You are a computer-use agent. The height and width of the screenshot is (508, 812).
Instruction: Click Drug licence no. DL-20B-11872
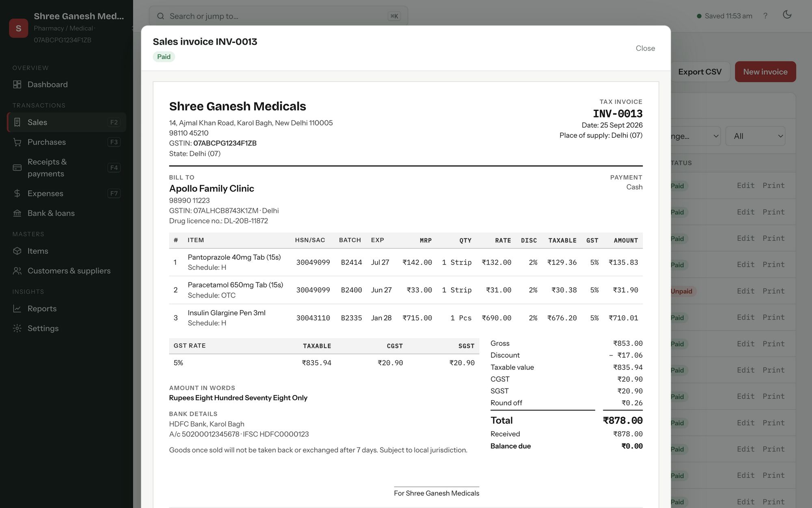click(x=218, y=221)
